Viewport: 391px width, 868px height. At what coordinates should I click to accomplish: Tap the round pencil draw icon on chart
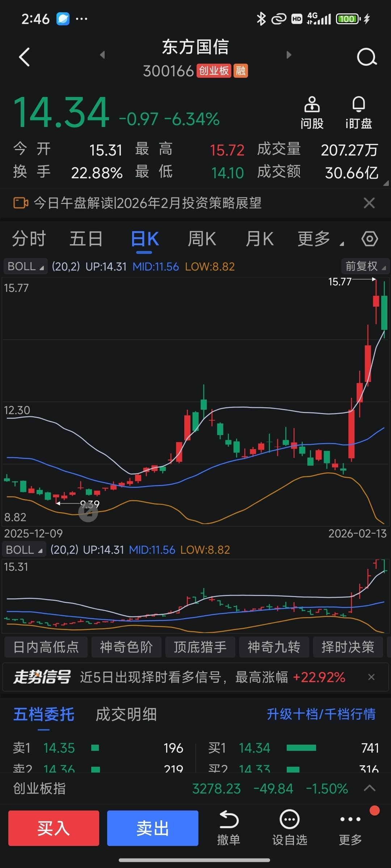[x=88, y=512]
